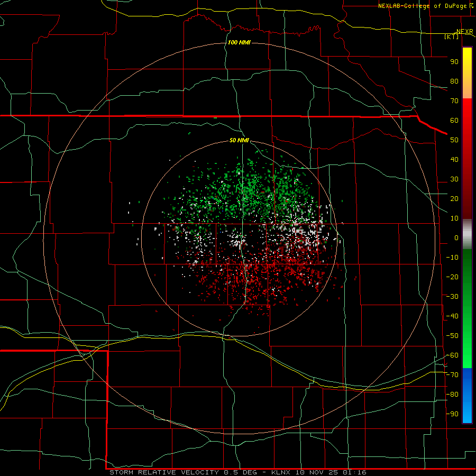Click the -30 value on velocity scale

[x=452, y=297]
